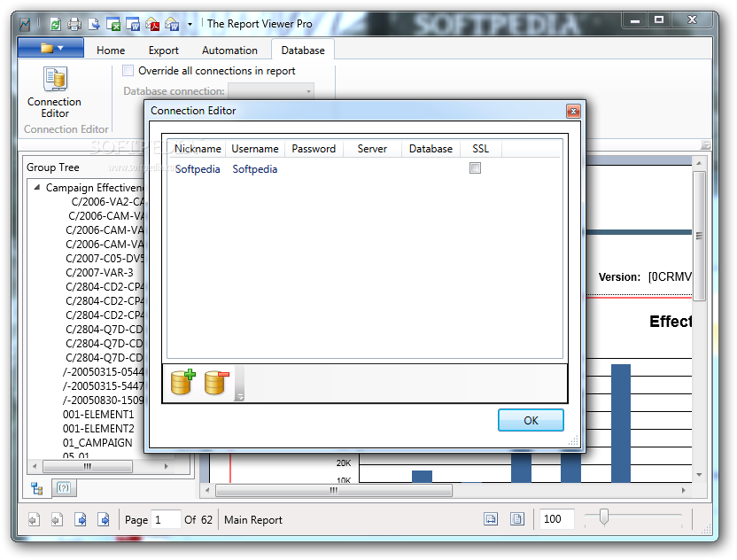The width and height of the screenshot is (737, 560).
Task: Click the SSL column header
Action: click(x=480, y=149)
